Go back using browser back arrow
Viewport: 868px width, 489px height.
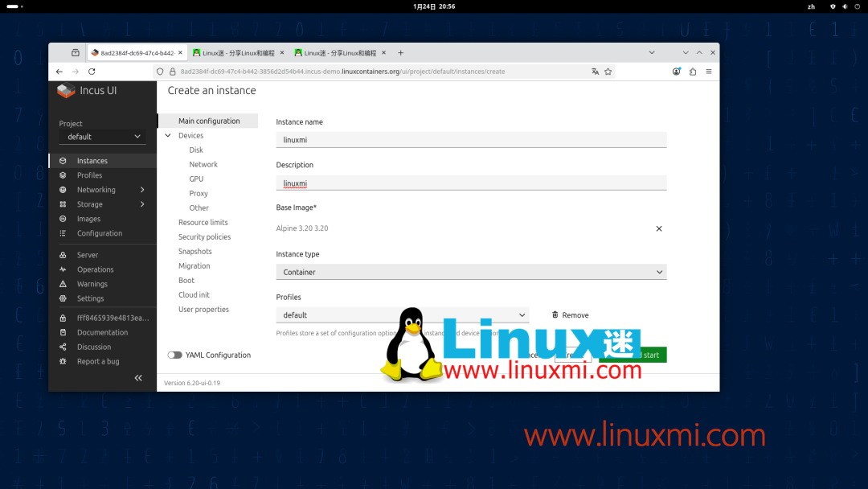click(59, 72)
